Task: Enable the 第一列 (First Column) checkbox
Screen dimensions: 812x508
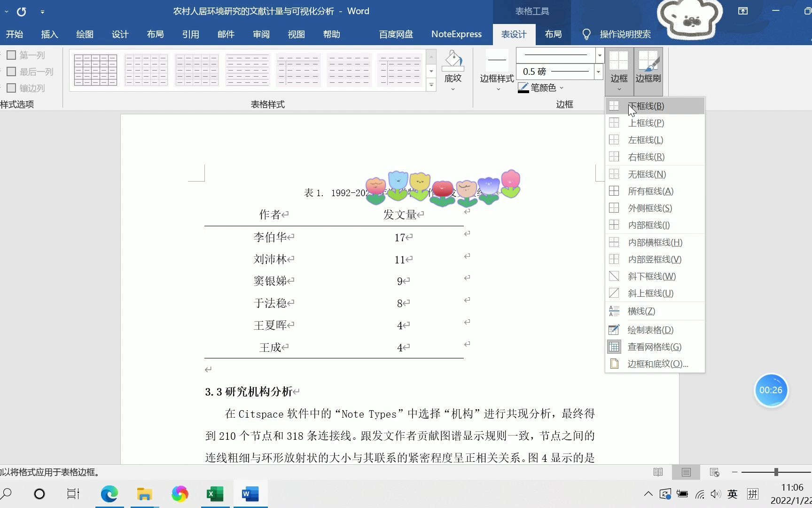Action: pyautogui.click(x=11, y=55)
